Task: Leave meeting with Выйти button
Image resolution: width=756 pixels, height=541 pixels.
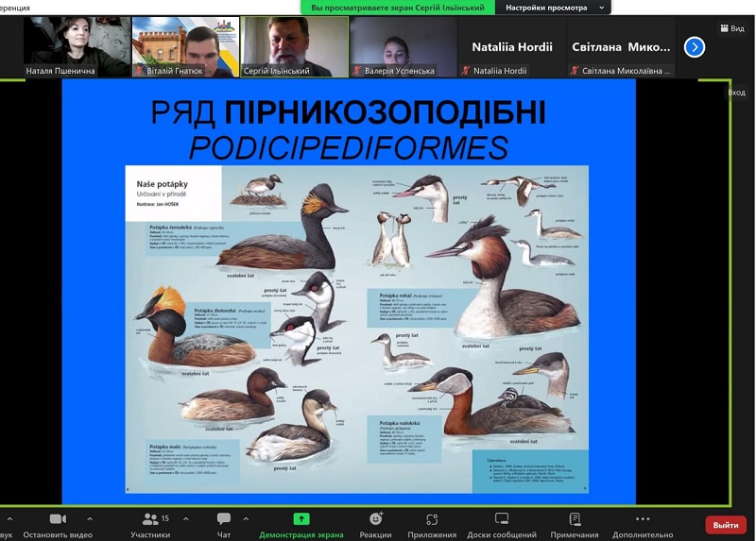Action: click(x=726, y=525)
